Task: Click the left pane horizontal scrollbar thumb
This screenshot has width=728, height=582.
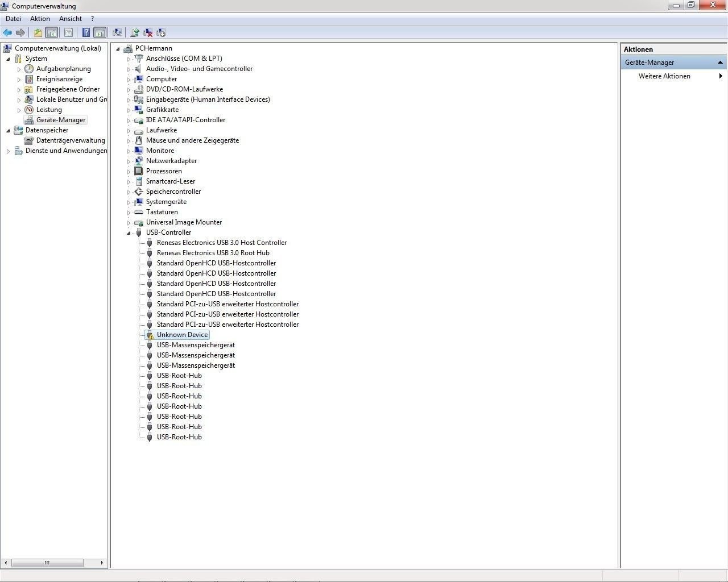Action: [x=47, y=563]
